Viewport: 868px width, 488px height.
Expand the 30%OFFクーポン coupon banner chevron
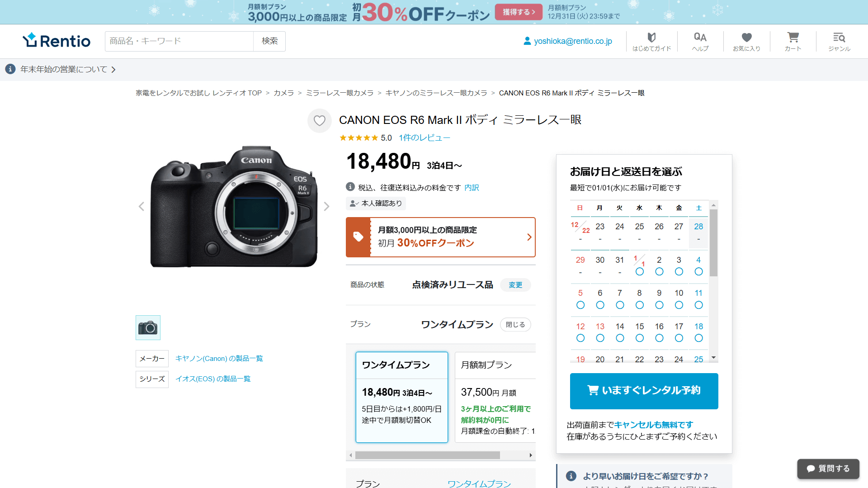pyautogui.click(x=529, y=237)
